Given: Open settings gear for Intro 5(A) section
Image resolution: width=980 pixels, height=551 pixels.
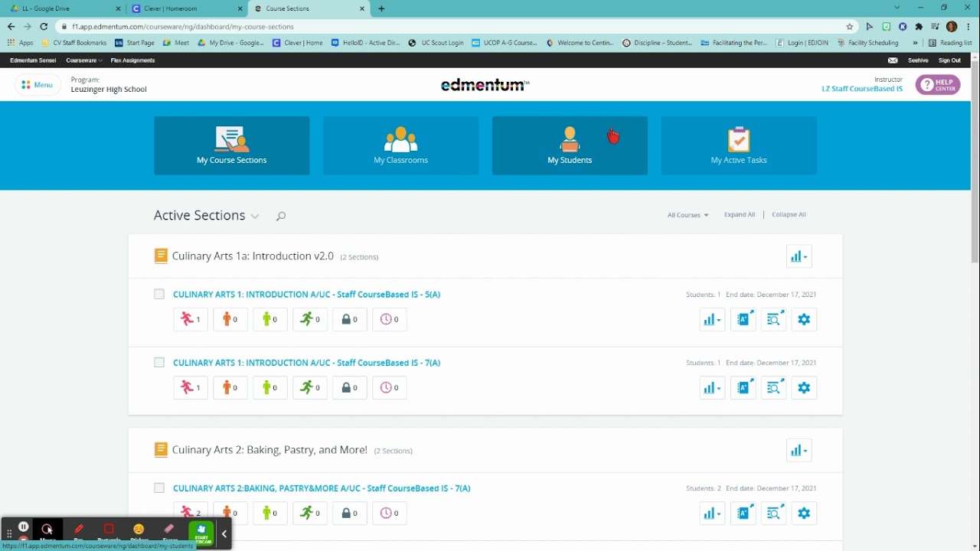Looking at the screenshot, I should pos(804,319).
